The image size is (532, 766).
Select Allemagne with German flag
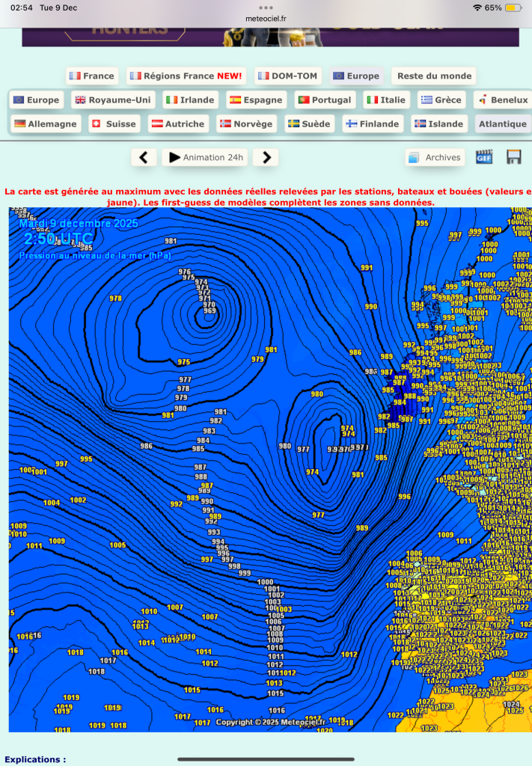point(46,123)
